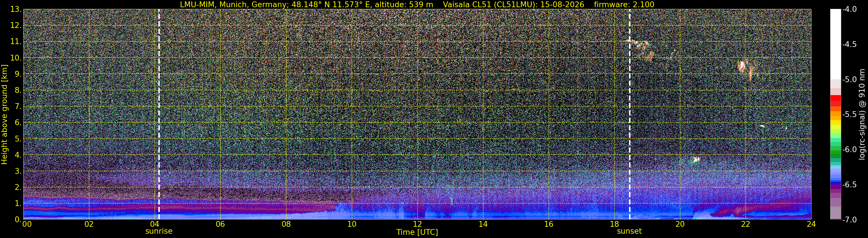The image size is (868, 238).
Task: Click the 10. tick on height axis
Action: coord(16,58)
